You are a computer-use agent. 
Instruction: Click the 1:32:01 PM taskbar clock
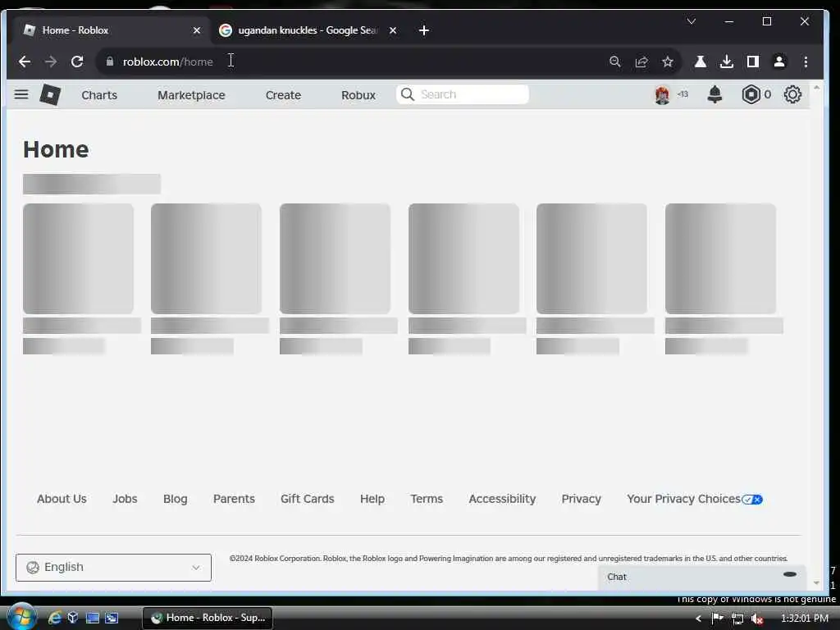805,619
